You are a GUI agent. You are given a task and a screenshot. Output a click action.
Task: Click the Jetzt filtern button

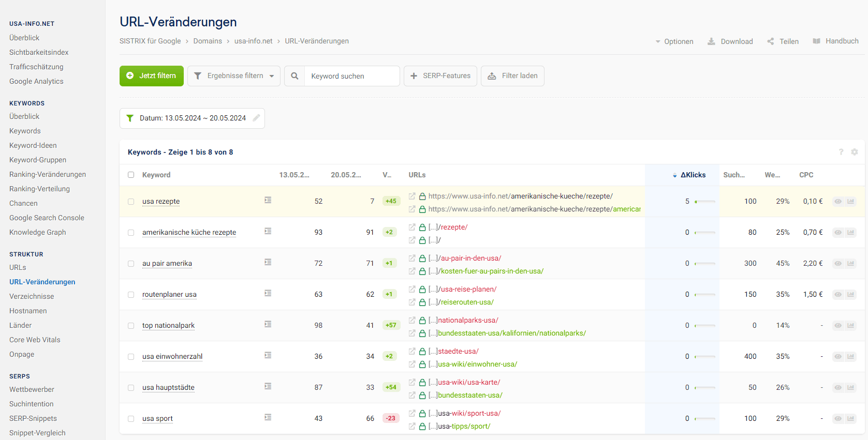point(152,76)
